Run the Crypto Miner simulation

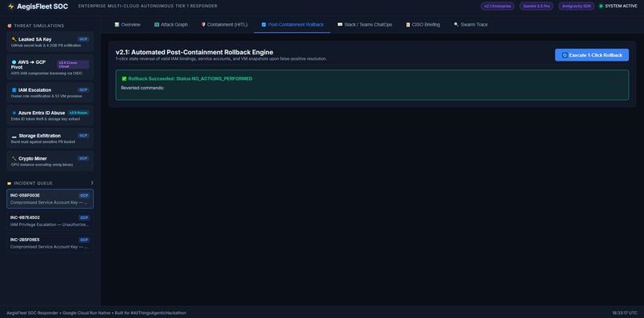[50, 161]
